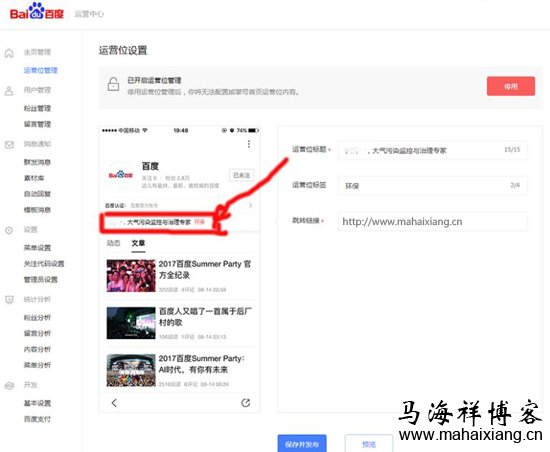Open 关注代码设置 in the sidebar
This screenshot has width=550, height=452.
44,264
